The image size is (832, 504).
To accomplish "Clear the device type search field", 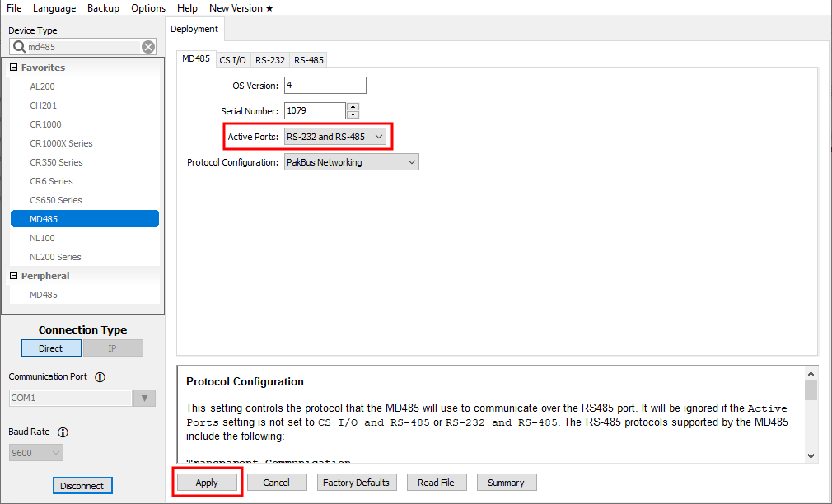I will (148, 47).
